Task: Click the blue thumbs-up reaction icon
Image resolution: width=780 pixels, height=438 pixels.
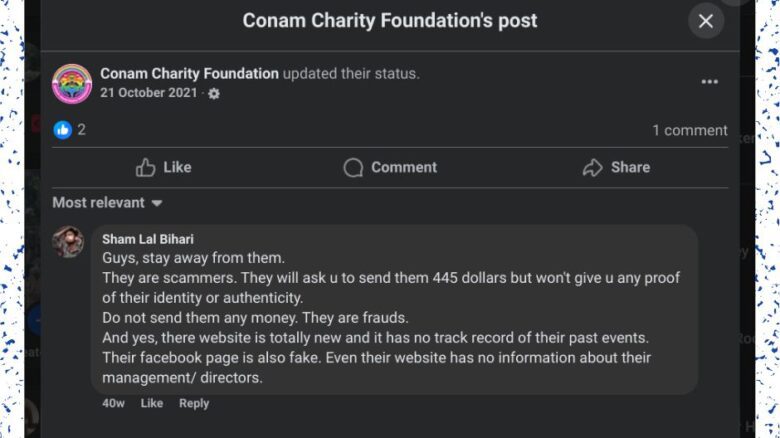Action: click(x=63, y=129)
